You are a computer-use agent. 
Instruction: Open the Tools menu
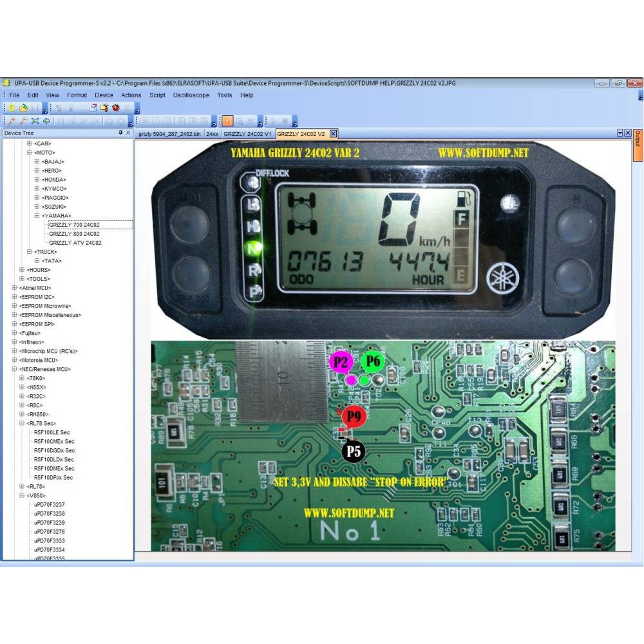coord(225,95)
